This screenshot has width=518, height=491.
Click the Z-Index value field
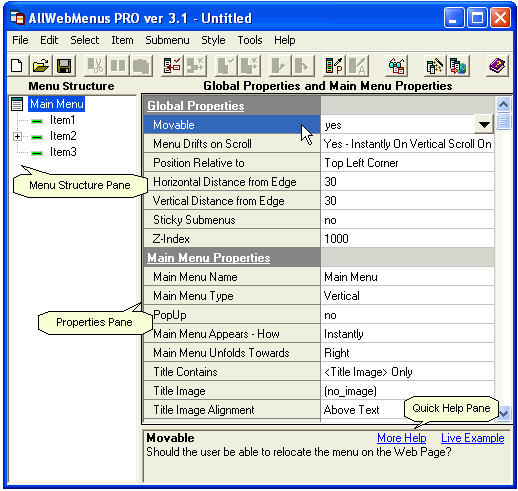pyautogui.click(x=407, y=239)
